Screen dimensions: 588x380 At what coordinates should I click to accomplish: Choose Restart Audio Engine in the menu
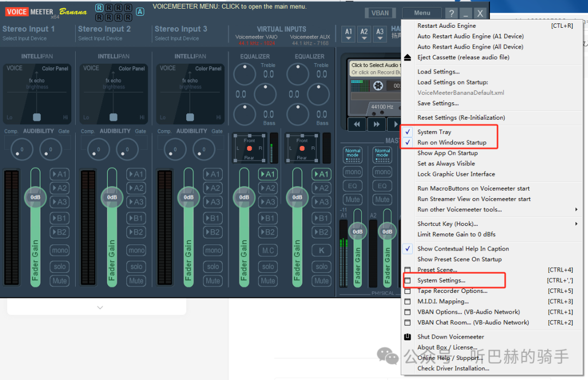coord(446,26)
